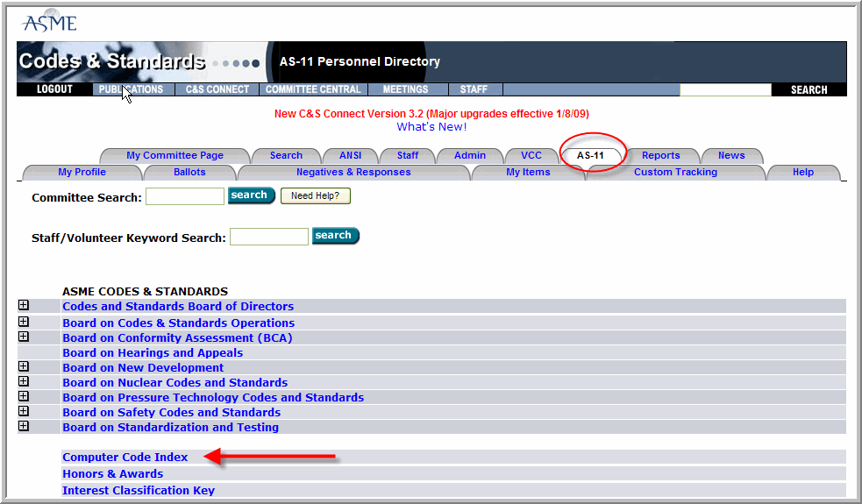The image size is (862, 504).
Task: Switch to the VCC tab
Action: pos(531,155)
